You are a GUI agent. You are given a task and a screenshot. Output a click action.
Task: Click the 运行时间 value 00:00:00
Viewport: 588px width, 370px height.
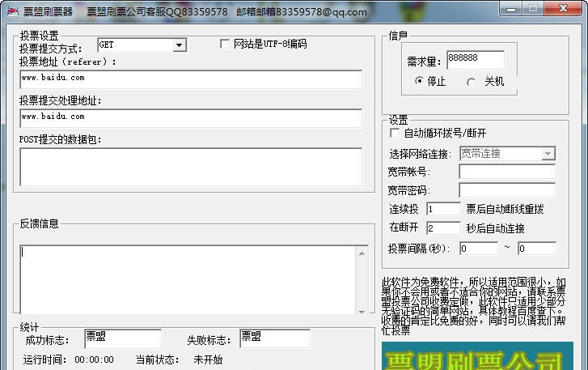[94, 359]
